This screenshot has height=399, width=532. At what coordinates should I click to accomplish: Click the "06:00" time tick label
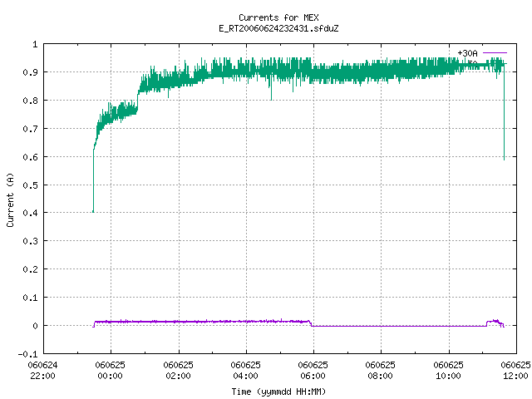click(x=313, y=376)
